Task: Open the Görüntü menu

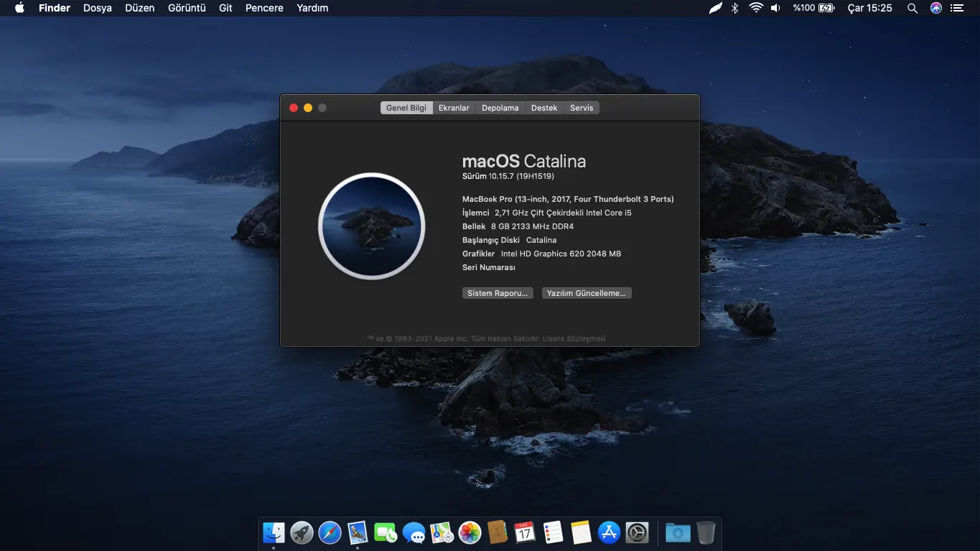Action: (x=187, y=8)
